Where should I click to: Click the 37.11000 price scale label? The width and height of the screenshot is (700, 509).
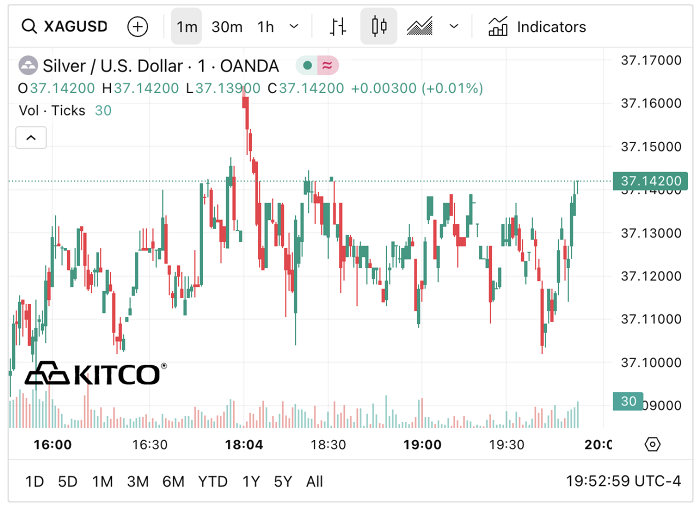[x=651, y=319]
